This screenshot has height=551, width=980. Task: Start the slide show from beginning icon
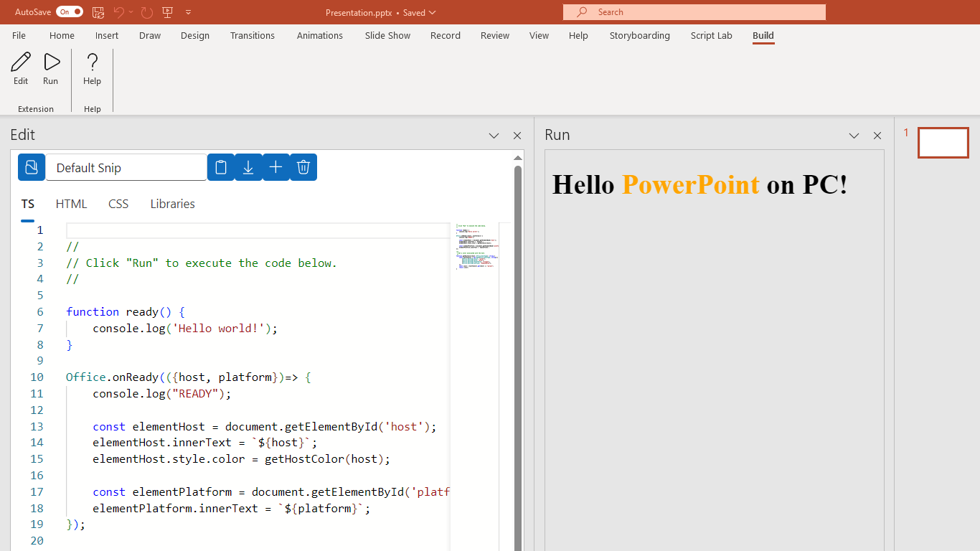[x=168, y=12]
